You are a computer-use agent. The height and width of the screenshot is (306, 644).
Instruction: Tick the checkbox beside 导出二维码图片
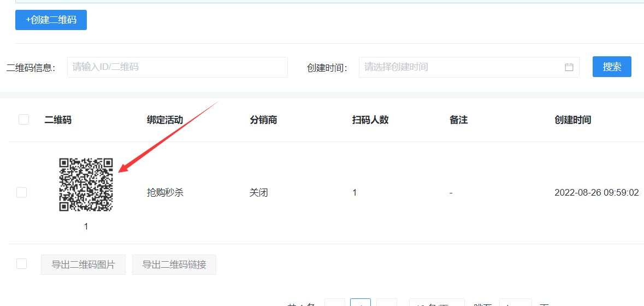pos(22,264)
